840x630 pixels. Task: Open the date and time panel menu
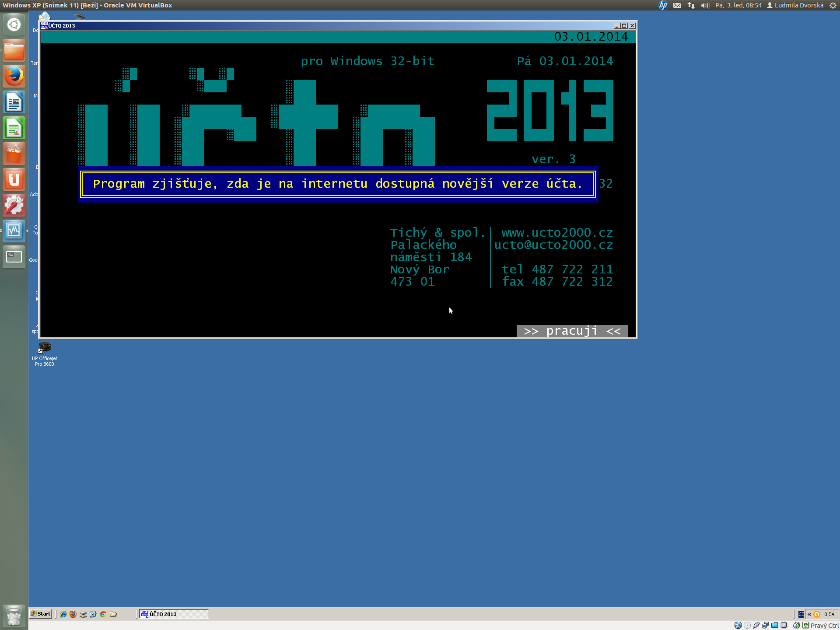(738, 5)
